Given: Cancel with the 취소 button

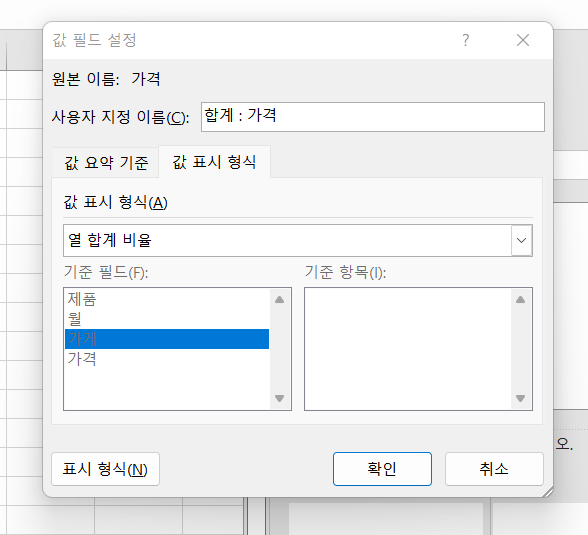Looking at the screenshot, I should [494, 469].
